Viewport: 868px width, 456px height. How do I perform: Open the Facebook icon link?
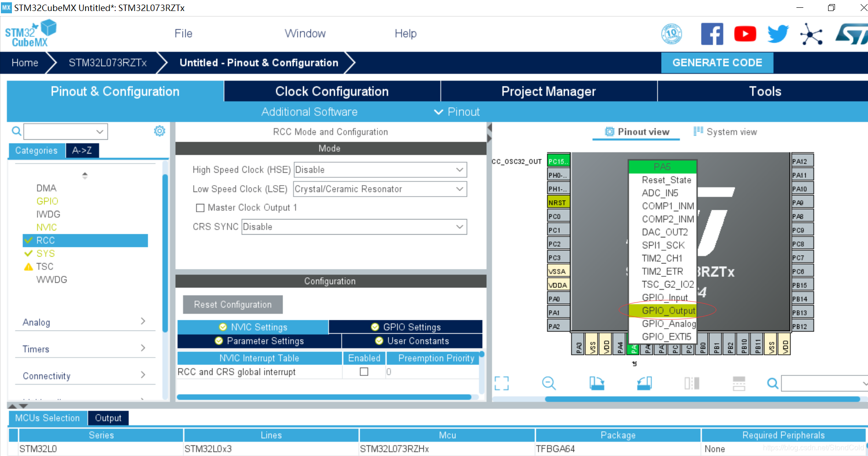712,34
